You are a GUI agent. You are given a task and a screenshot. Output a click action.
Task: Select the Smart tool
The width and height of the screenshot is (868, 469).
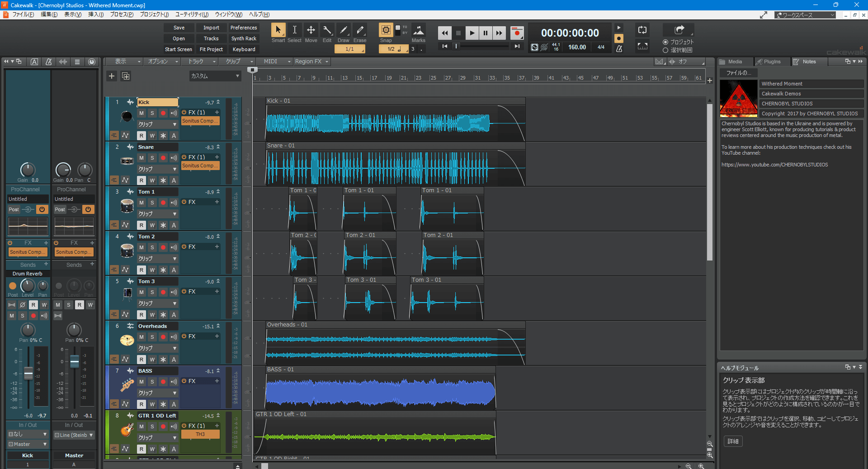pyautogui.click(x=278, y=30)
